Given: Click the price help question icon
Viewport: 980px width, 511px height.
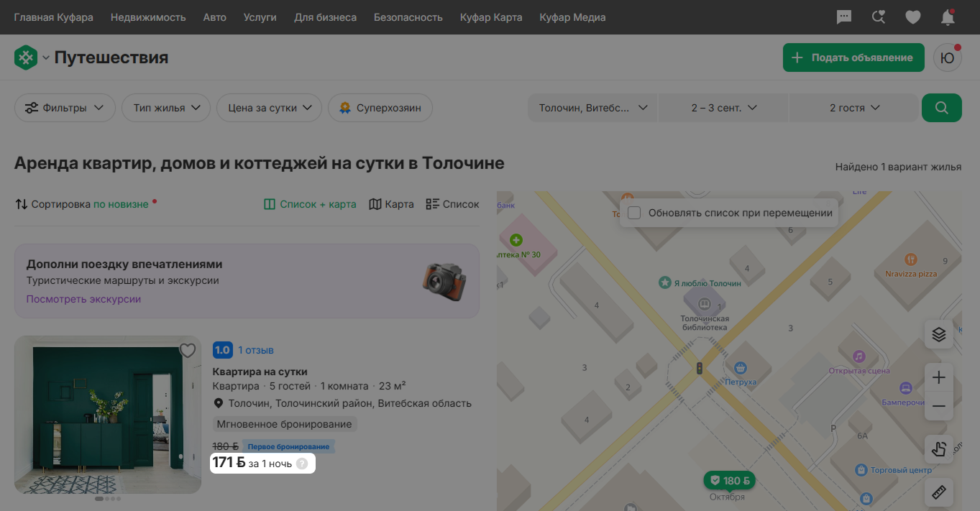Looking at the screenshot, I should click(302, 464).
